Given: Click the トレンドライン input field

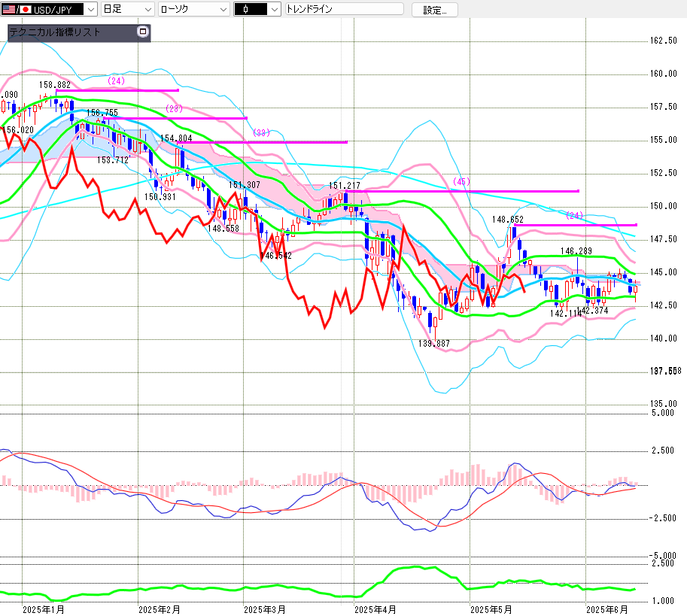Looking at the screenshot, I should [x=344, y=9].
